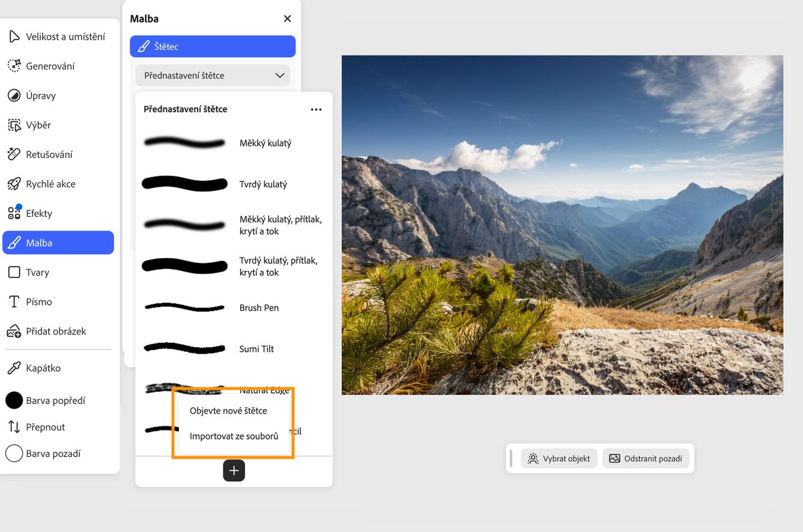Select the Štětec tool tab

coord(213,46)
